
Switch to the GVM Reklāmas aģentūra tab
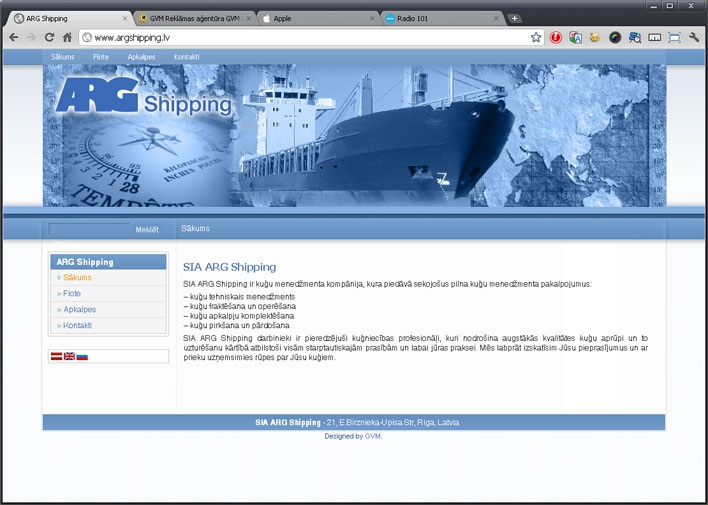click(x=196, y=19)
